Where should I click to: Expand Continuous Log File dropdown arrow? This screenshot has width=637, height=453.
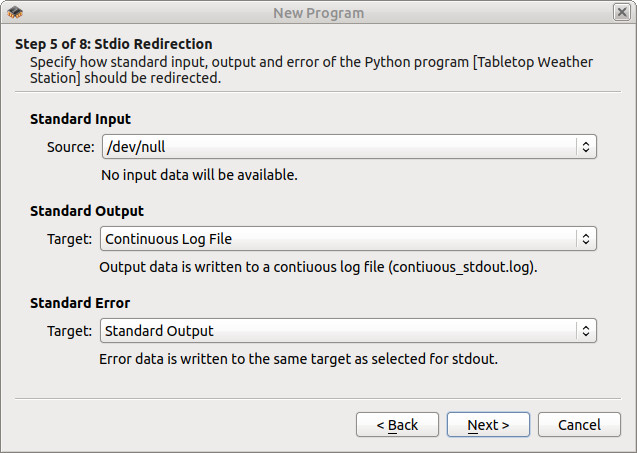[x=585, y=238]
